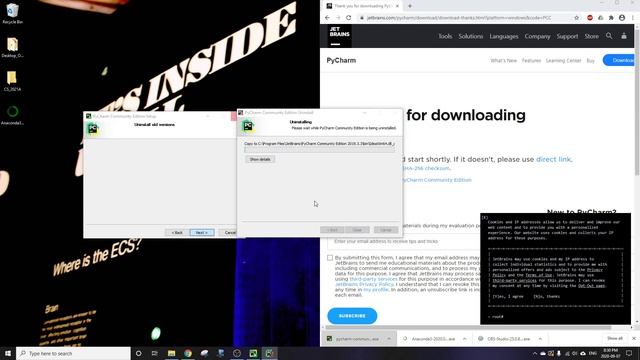Viewport: 640px width, 360px height.
Task: Close the downloads bar
Action: [633, 338]
